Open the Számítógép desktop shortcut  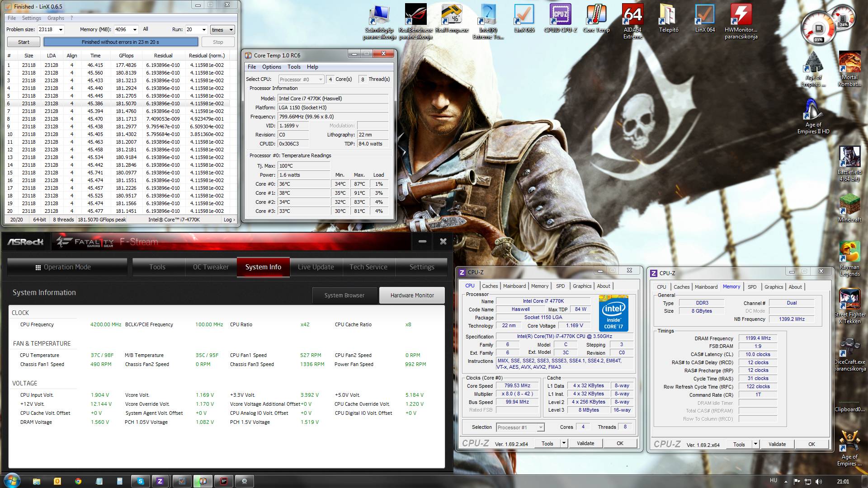(x=379, y=21)
